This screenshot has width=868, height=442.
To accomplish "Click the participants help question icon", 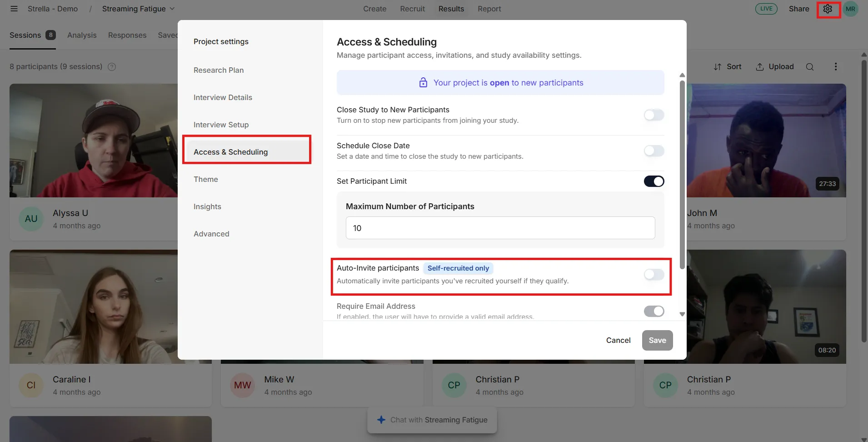I will [x=112, y=67].
